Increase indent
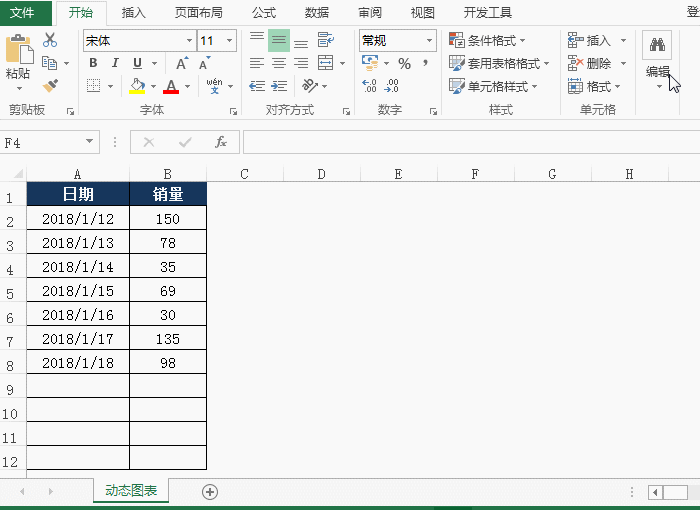Image resolution: width=700 pixels, height=510 pixels. (x=279, y=86)
